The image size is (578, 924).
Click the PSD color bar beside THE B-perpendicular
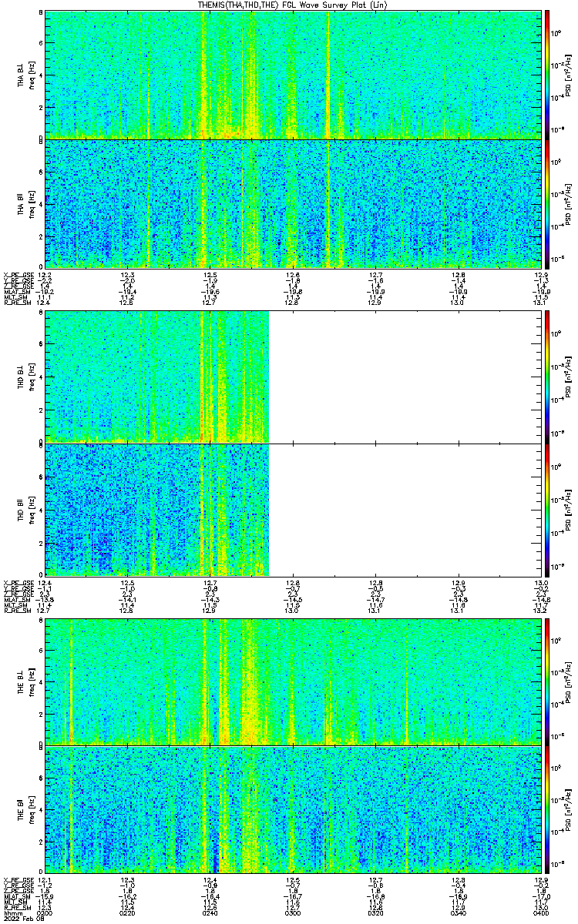click(547, 681)
